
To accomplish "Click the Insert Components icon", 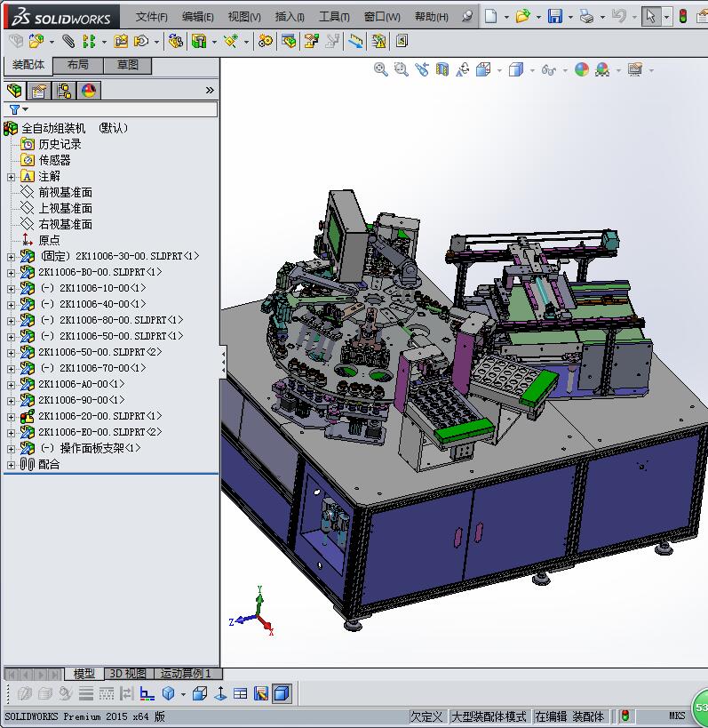I will [36, 41].
